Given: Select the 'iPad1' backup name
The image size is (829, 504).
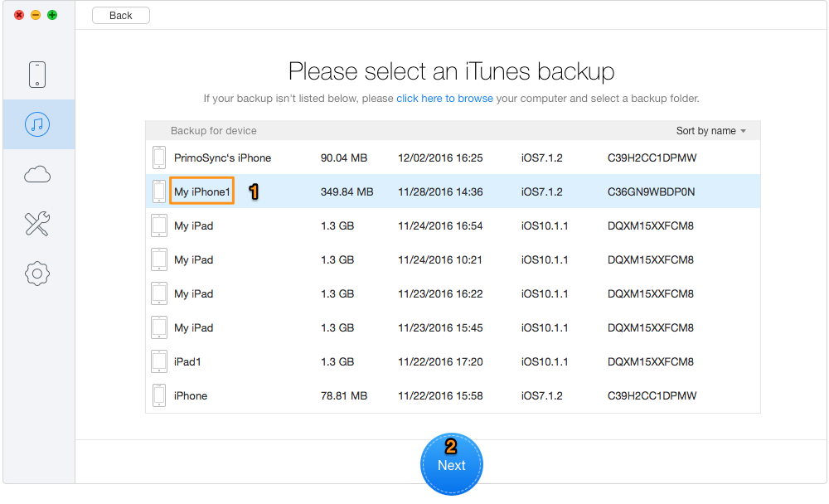Looking at the screenshot, I should pos(187,361).
